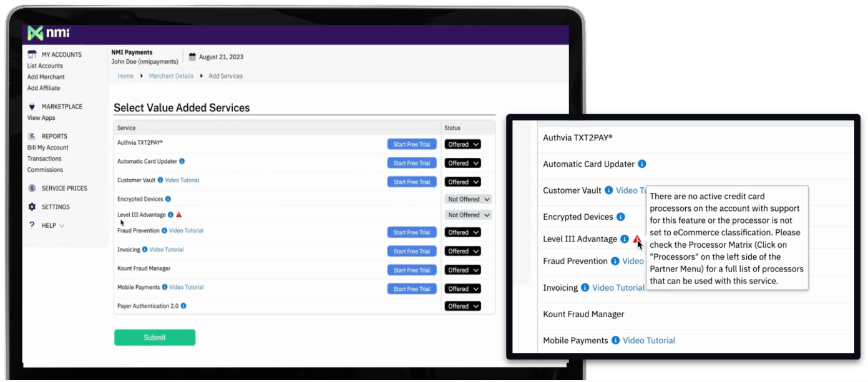The width and height of the screenshot is (868, 382).
Task: Click Mobile Payments info icon in zoomed panel
Action: pyautogui.click(x=615, y=340)
